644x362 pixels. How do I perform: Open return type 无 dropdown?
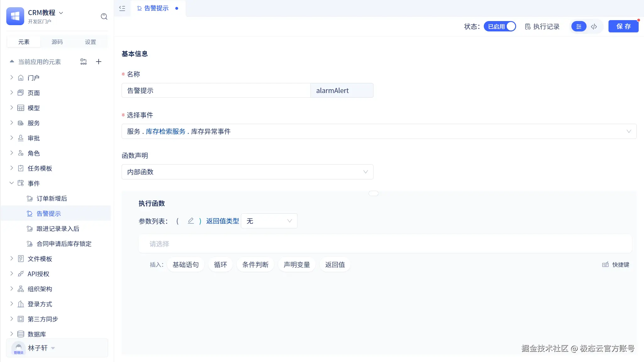(x=269, y=221)
